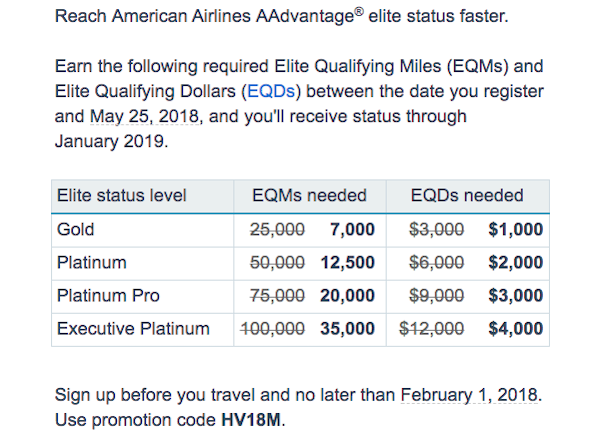
Task: Open the EQDs hyperlink
Action: tap(271, 91)
